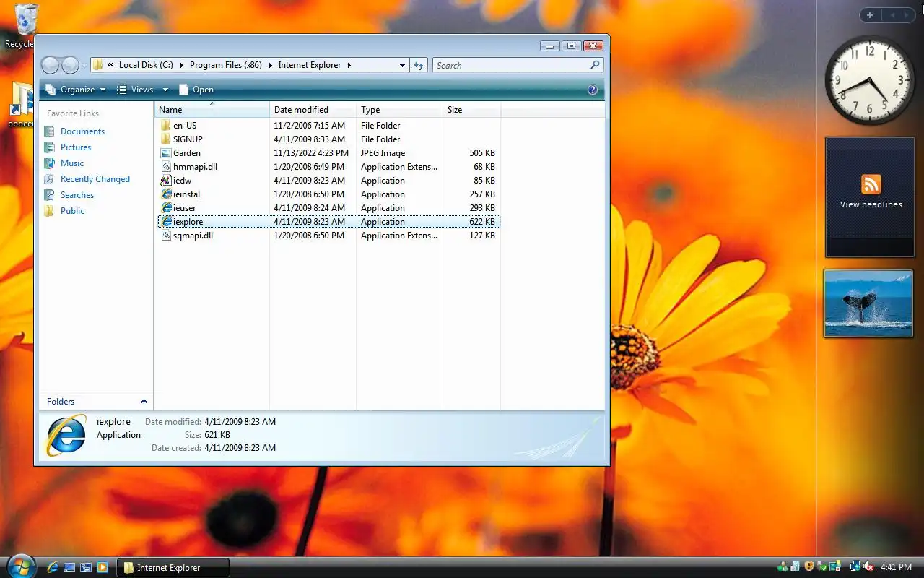Screen dimensions: 924x578
Task: Expand arrow after Local Disk (C:) breadcrumb
Action: [181, 65]
